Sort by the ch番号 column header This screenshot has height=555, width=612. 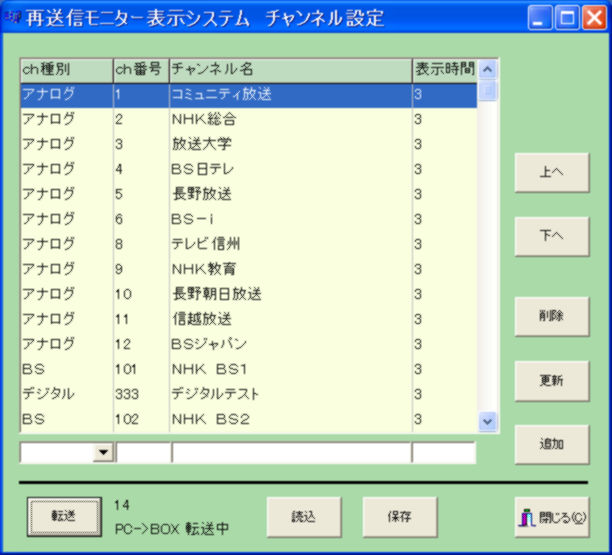click(x=141, y=70)
